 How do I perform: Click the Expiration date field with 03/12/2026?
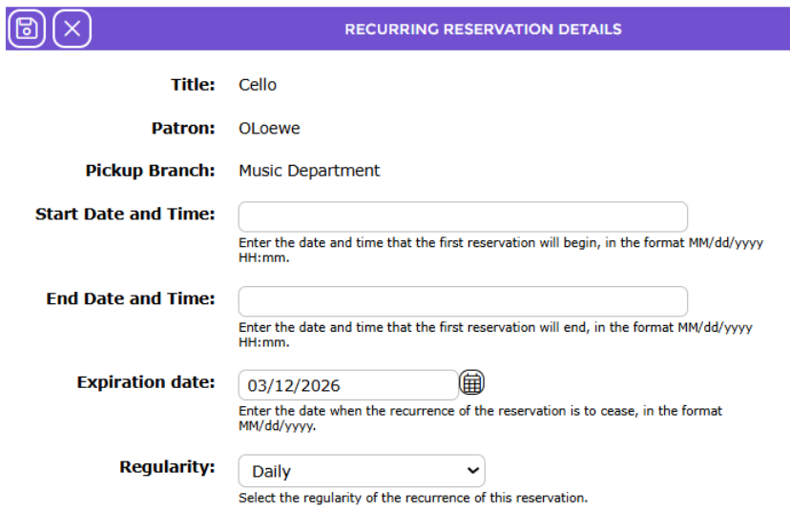pyautogui.click(x=348, y=385)
